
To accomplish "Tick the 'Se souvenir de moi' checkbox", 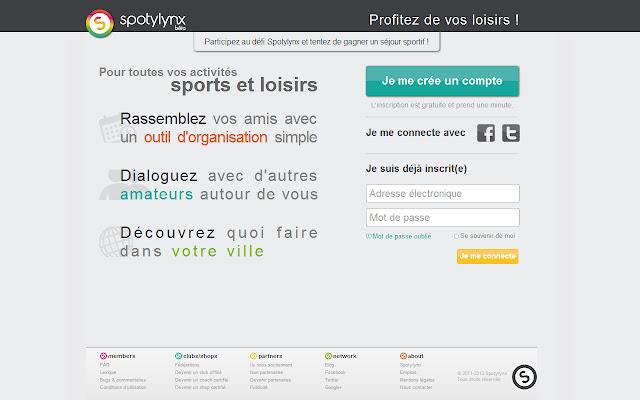I will [x=456, y=236].
